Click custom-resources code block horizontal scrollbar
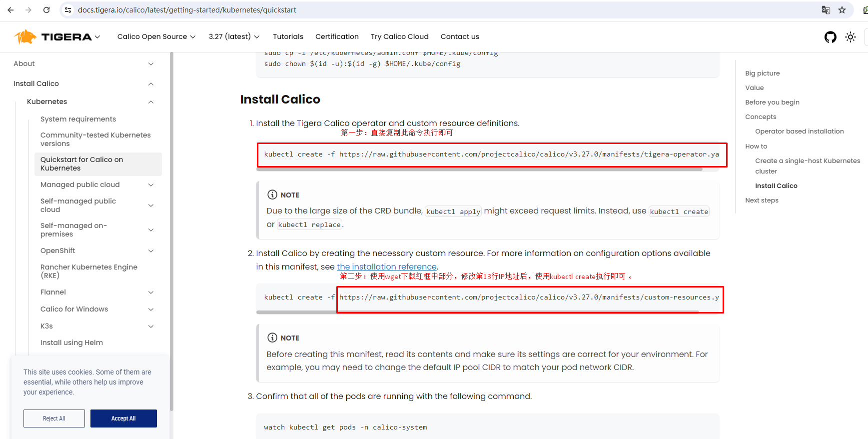The height and width of the screenshot is (439, 868). tap(477, 312)
